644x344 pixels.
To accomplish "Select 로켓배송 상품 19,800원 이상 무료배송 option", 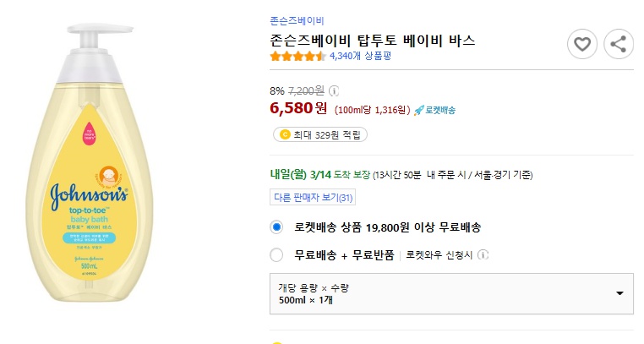I will (276, 227).
